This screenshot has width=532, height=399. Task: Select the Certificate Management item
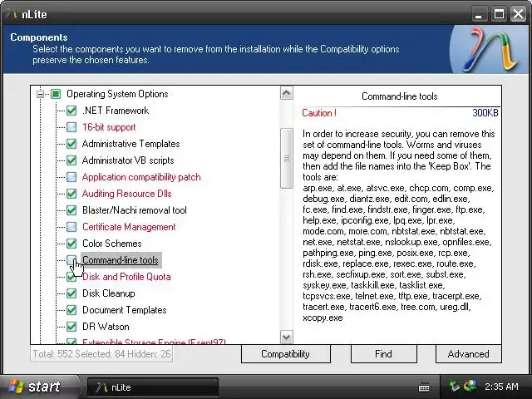tap(129, 227)
